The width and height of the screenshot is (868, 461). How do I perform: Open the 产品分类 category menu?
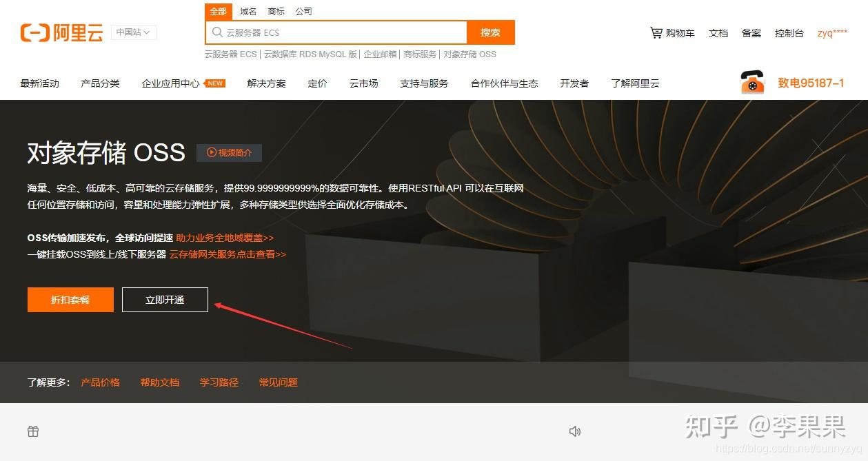click(x=99, y=83)
